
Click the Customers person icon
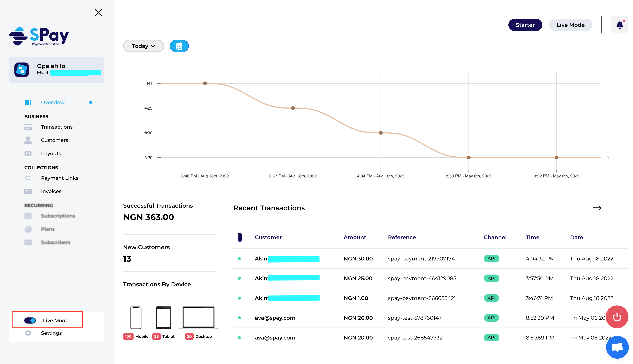28,140
